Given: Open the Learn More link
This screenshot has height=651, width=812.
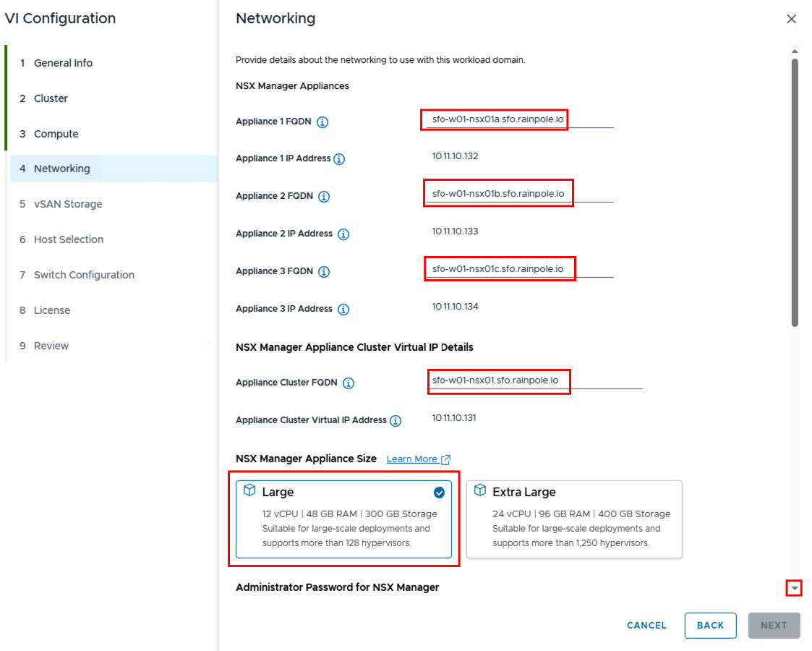Looking at the screenshot, I should tap(412, 458).
